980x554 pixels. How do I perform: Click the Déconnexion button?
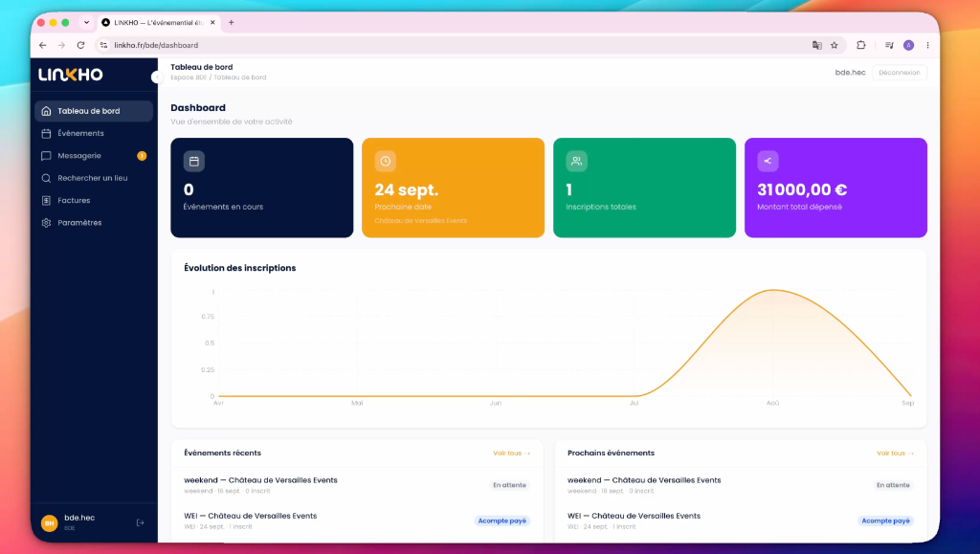pyautogui.click(x=899, y=73)
